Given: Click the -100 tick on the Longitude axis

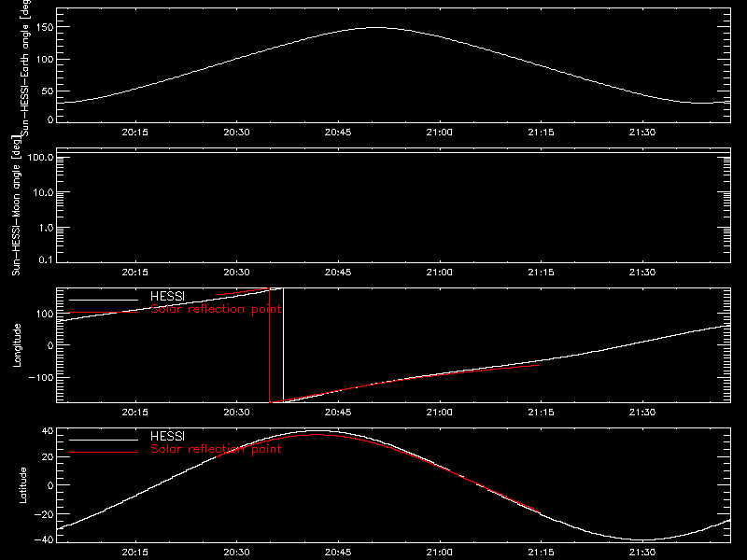Looking at the screenshot, I should 41,377.
